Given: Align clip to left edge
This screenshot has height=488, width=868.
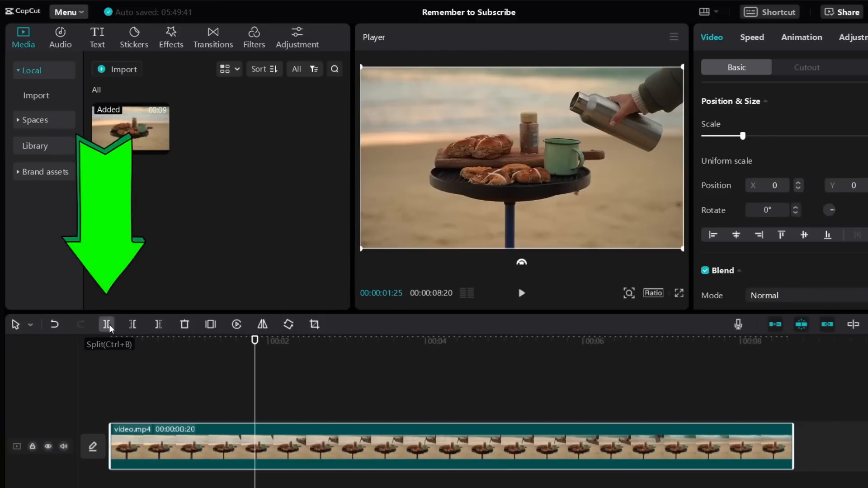Looking at the screenshot, I should point(713,235).
